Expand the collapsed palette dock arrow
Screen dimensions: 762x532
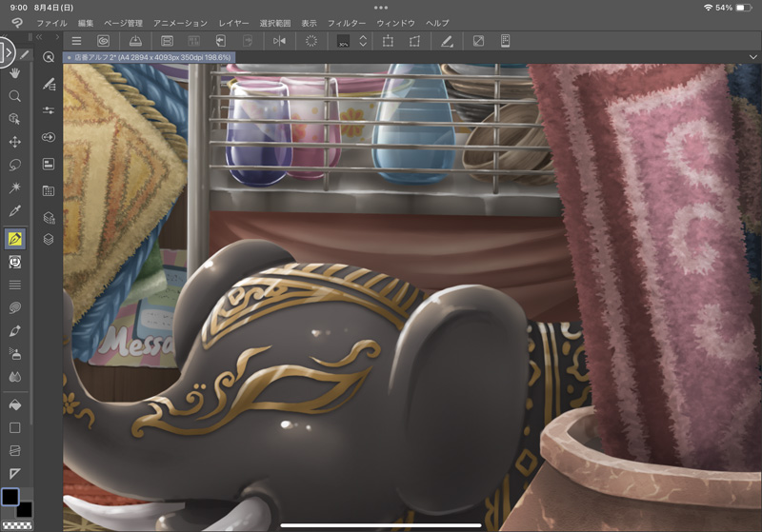click(x=6, y=52)
